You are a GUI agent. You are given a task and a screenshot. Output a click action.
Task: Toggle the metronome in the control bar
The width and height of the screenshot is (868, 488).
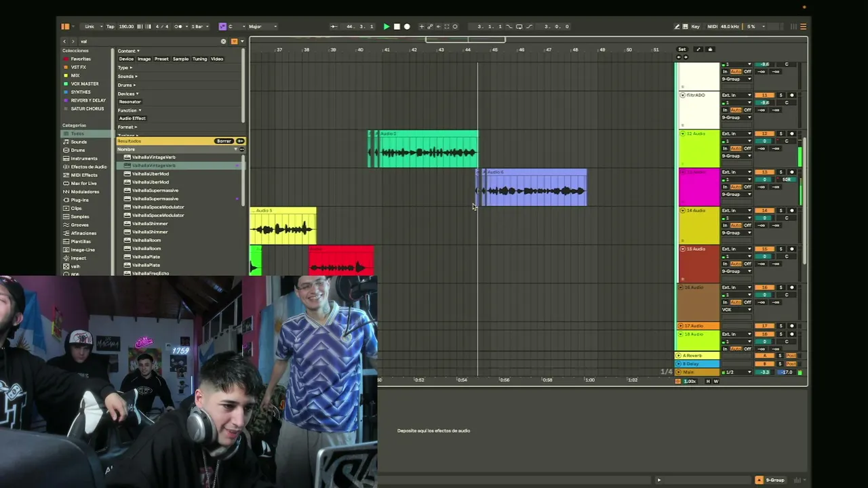pyautogui.click(x=178, y=26)
